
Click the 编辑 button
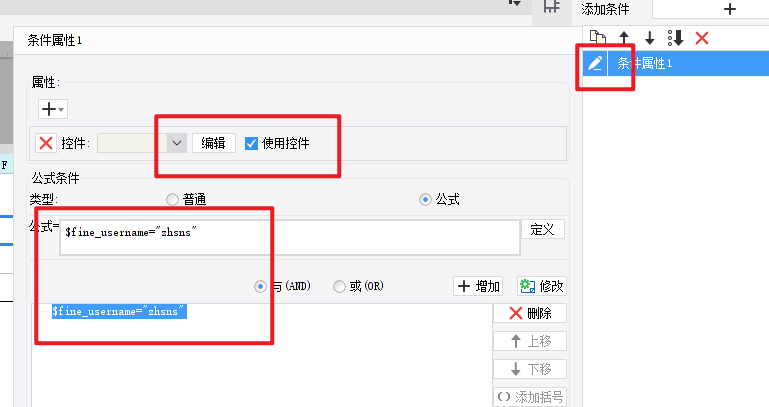pyautogui.click(x=213, y=143)
